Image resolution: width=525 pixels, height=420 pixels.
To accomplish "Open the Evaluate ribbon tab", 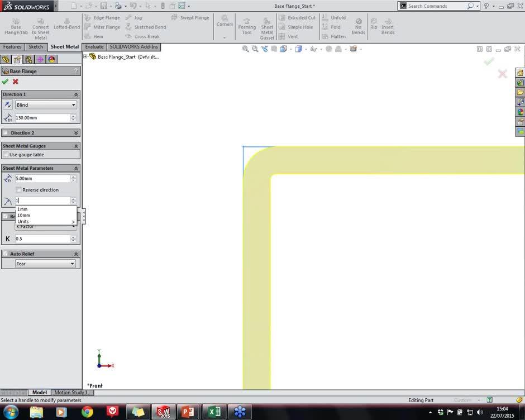I will (94, 46).
